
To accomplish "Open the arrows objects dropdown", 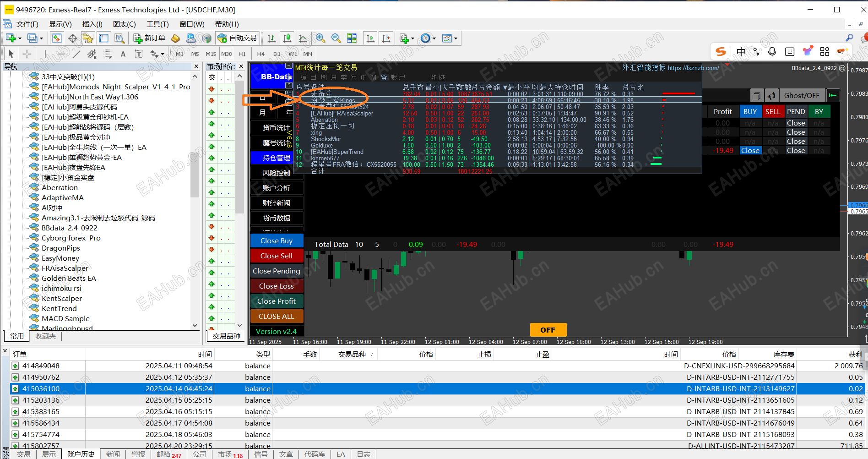I will [x=163, y=54].
